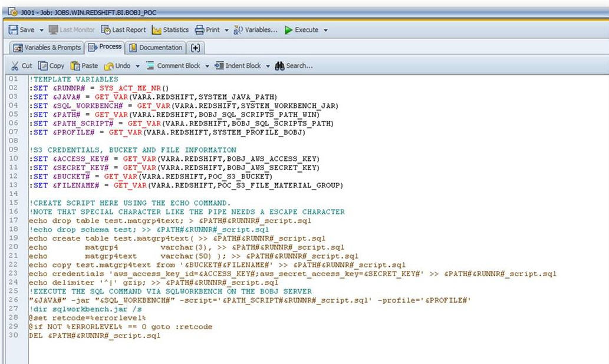
Task: Click POC_S3_BUCKET in line 12
Action: (x=239, y=177)
